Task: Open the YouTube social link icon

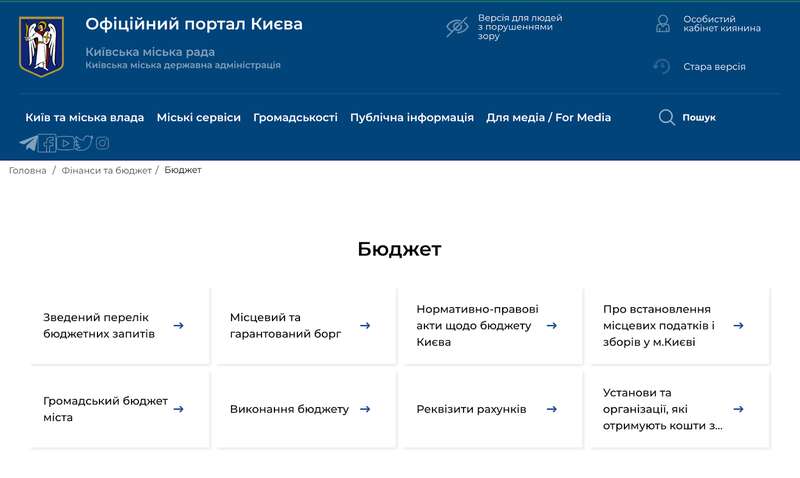Action: point(66,143)
